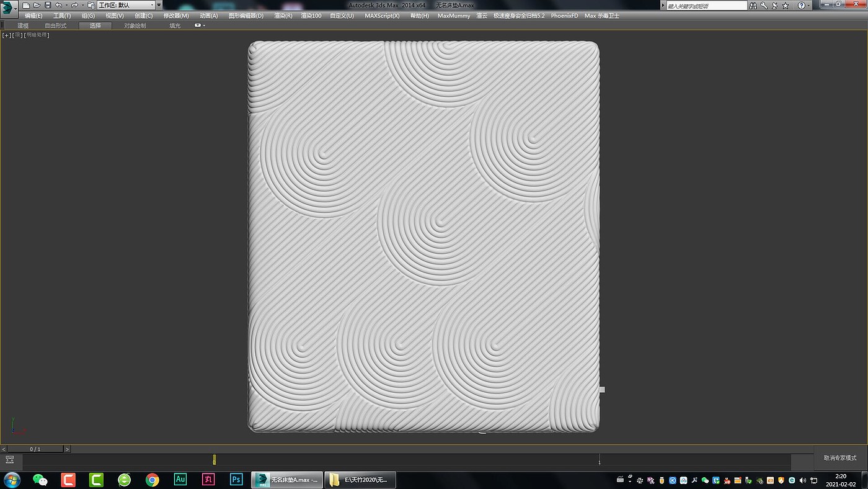Expand the quick access toolbar customize arrow
This screenshot has width=868, height=489.
[159, 5]
